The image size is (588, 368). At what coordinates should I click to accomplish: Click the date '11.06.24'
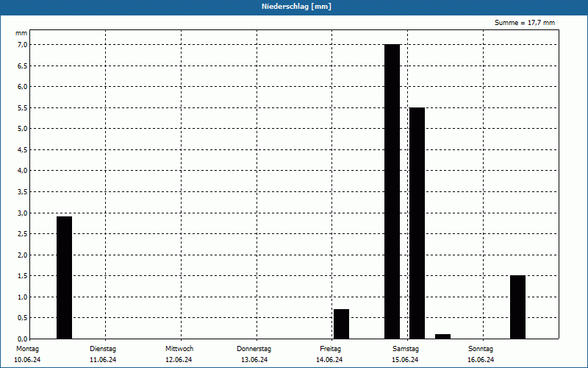[103, 360]
